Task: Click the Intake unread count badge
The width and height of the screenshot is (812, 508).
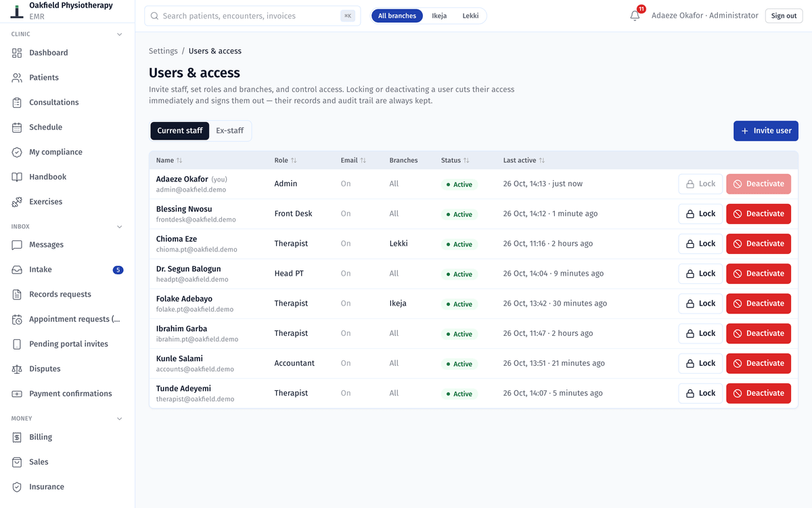Action: [x=118, y=270]
